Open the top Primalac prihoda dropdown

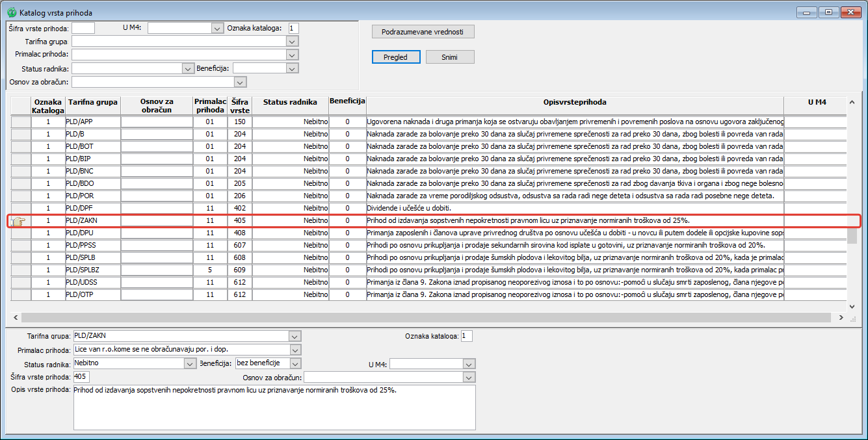[292, 55]
